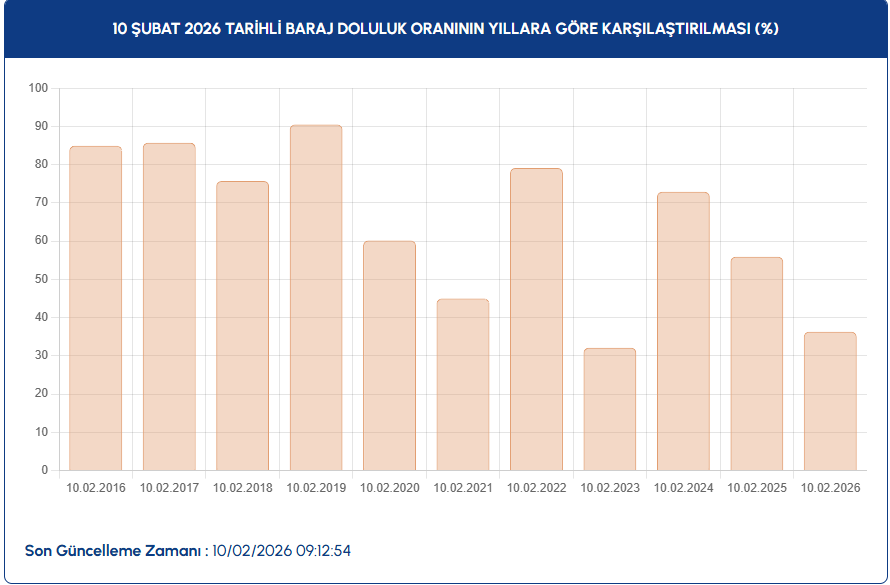This screenshot has width=890, height=585.
Task: Click the 100 y-axis label
Action: pyautogui.click(x=39, y=88)
